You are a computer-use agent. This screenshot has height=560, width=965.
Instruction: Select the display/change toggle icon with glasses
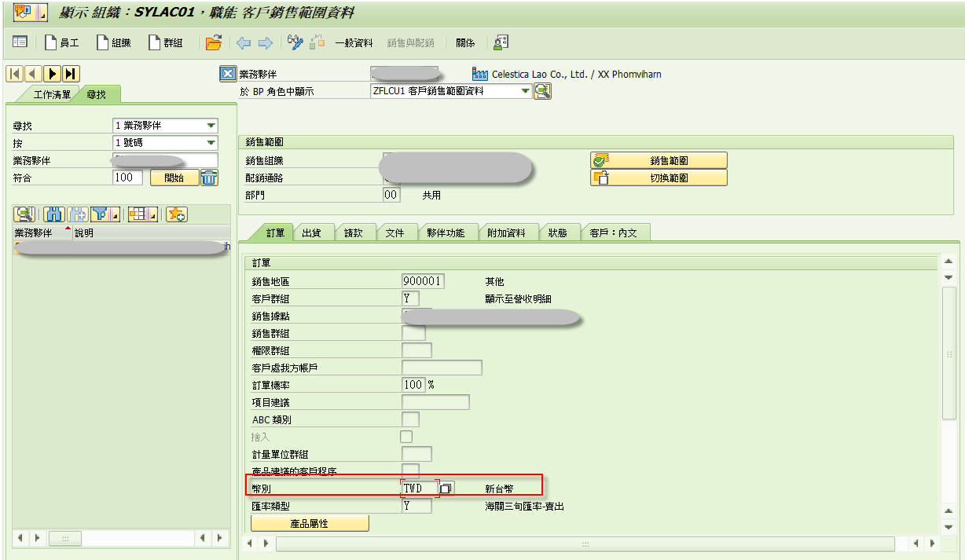[295, 42]
